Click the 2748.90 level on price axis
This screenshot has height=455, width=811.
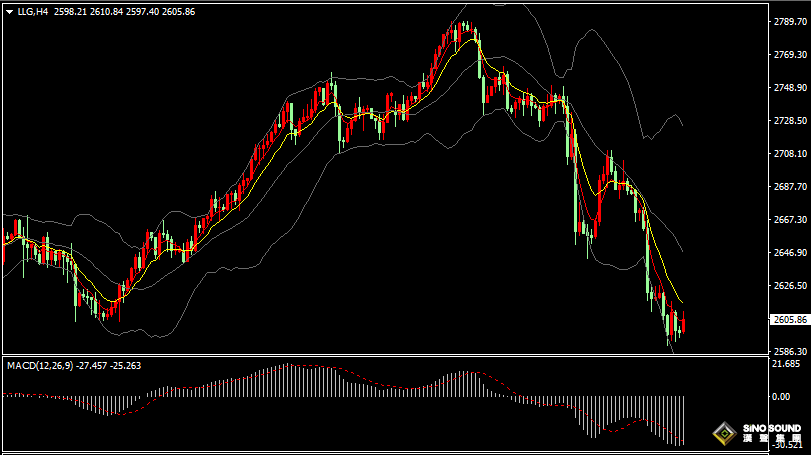click(791, 88)
